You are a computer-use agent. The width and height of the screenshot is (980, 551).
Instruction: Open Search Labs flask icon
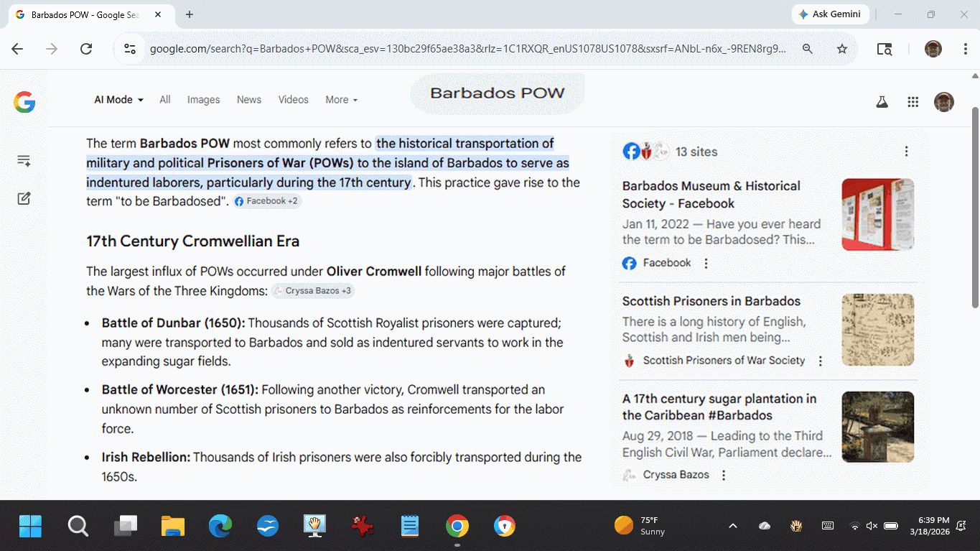coord(882,102)
